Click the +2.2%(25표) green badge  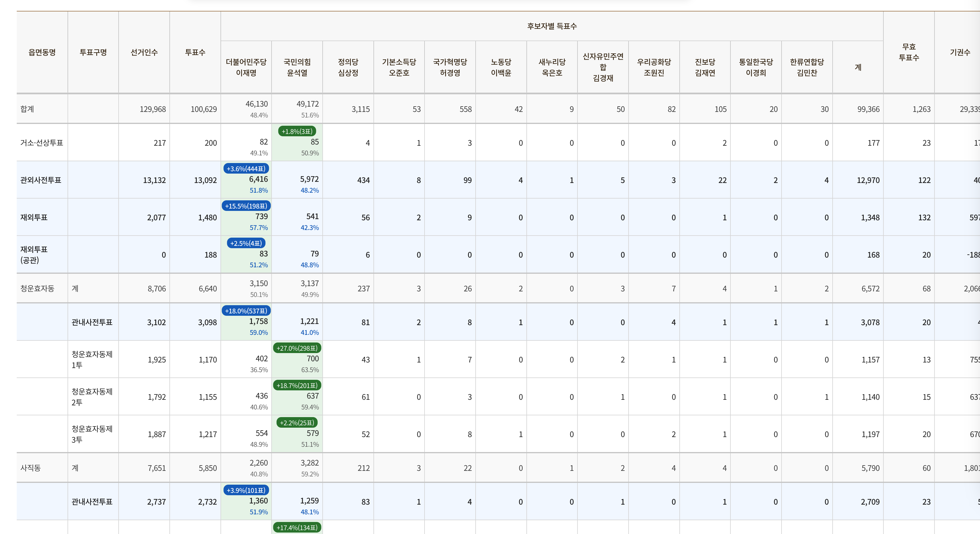[x=297, y=423]
